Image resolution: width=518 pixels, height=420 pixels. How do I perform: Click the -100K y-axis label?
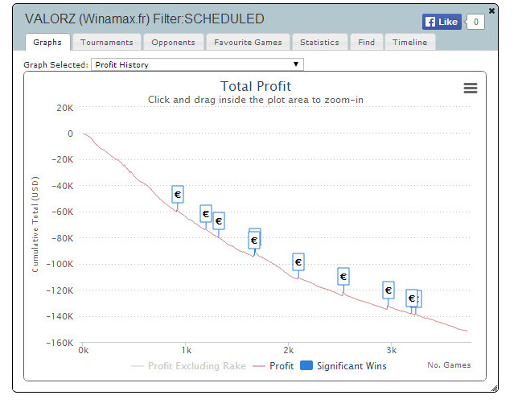[x=60, y=264]
